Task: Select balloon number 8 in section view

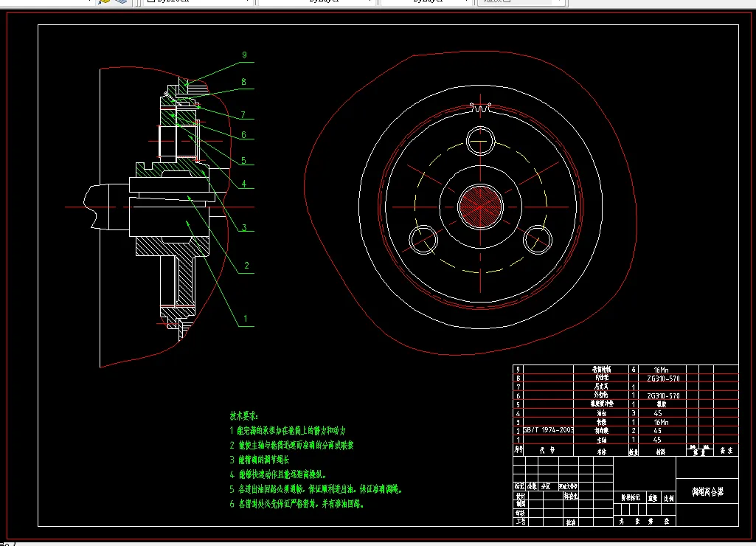Action: [x=243, y=82]
